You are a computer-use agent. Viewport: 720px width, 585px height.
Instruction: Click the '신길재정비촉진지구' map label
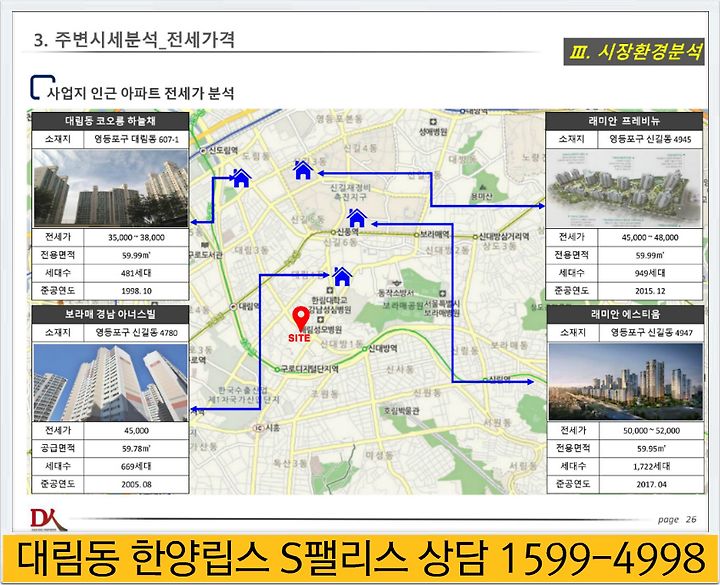(x=349, y=192)
